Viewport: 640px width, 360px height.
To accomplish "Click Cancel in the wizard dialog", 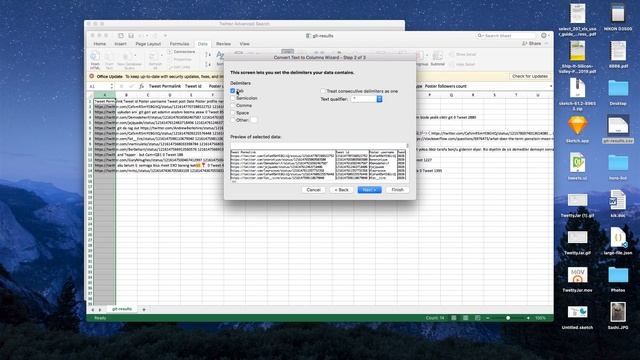I will click(313, 190).
